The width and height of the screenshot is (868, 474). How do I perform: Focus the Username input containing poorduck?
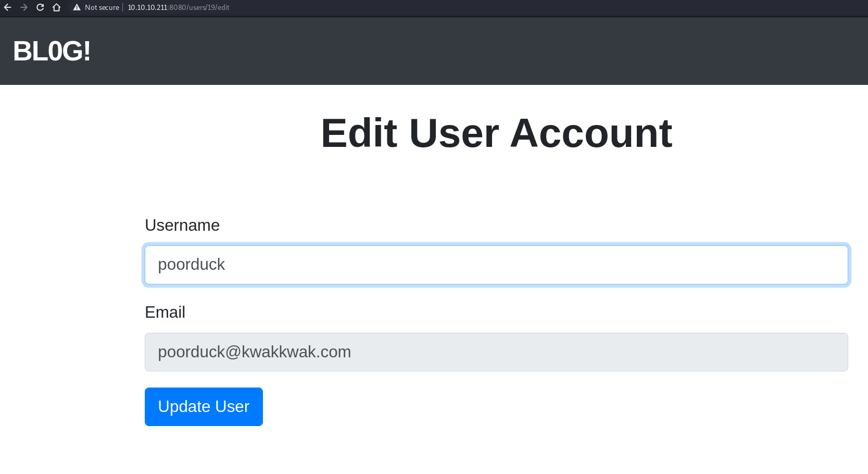tap(496, 265)
